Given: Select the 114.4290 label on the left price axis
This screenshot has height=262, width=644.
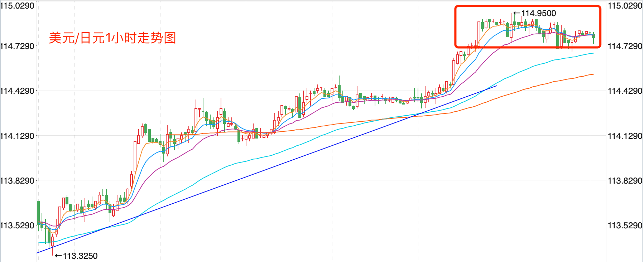Looking at the screenshot, I should coord(17,91).
